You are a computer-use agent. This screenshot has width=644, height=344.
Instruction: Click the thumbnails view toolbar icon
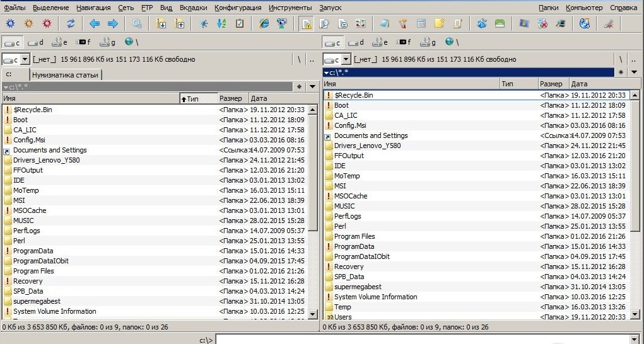pyautogui.click(x=361, y=24)
